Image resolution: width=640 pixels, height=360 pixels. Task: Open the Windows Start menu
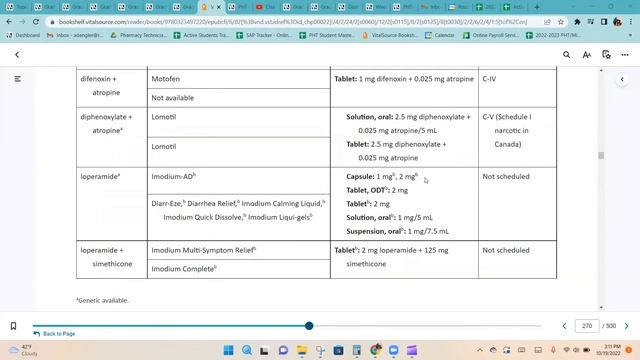[229, 350]
